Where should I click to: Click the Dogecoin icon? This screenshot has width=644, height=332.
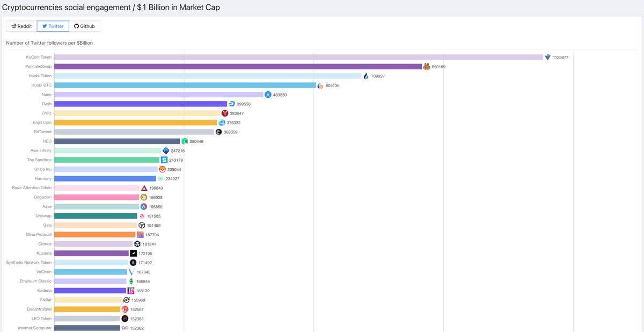click(143, 197)
